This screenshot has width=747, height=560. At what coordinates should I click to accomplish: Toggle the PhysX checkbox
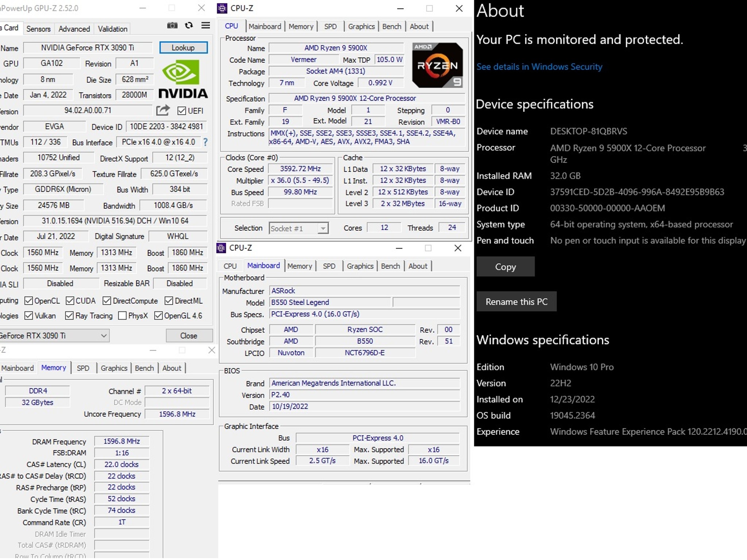click(123, 316)
